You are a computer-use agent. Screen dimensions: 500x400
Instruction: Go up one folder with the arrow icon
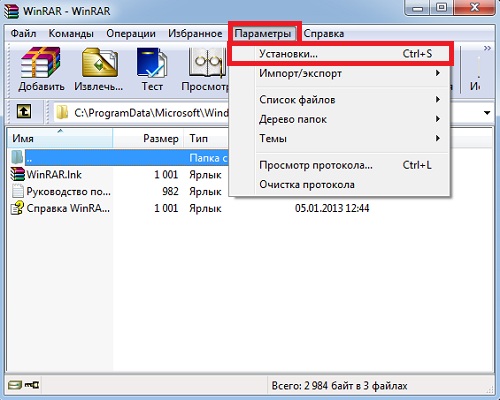[24, 111]
